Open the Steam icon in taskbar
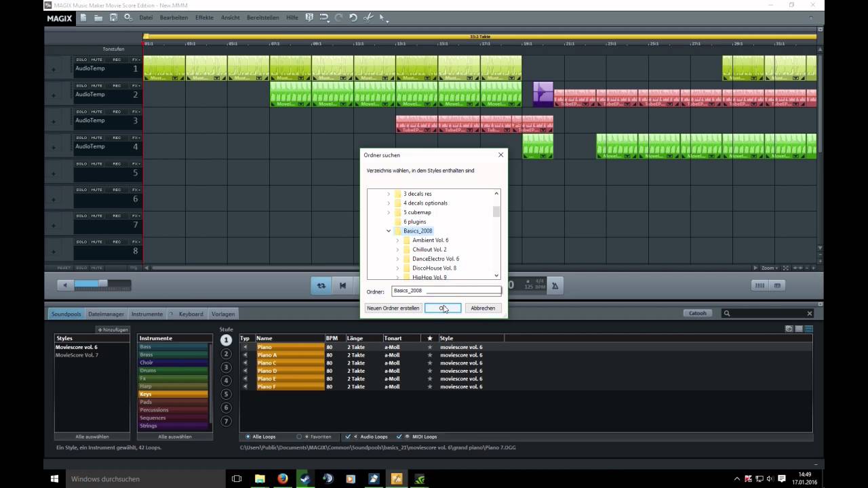The height and width of the screenshot is (488, 868). [x=305, y=479]
